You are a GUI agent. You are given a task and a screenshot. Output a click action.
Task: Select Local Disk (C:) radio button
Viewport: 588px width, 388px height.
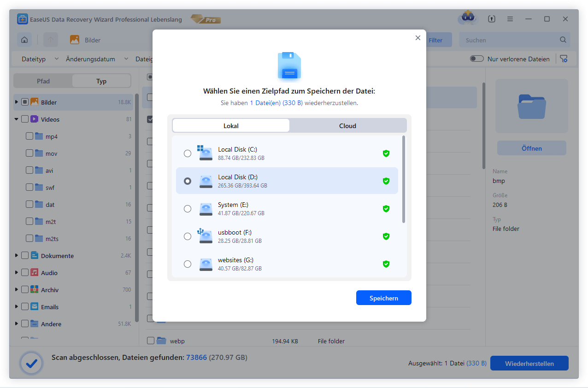(x=187, y=153)
